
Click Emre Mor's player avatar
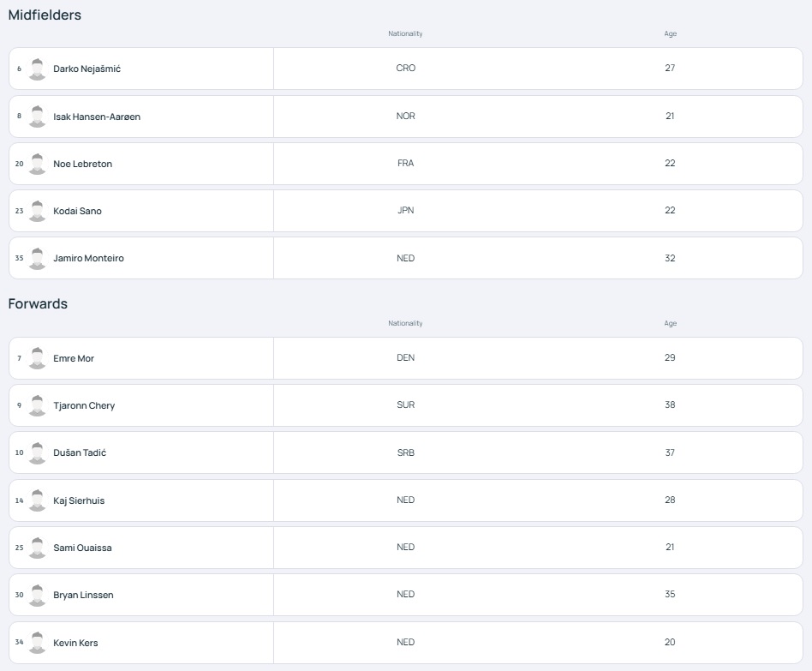coord(37,358)
